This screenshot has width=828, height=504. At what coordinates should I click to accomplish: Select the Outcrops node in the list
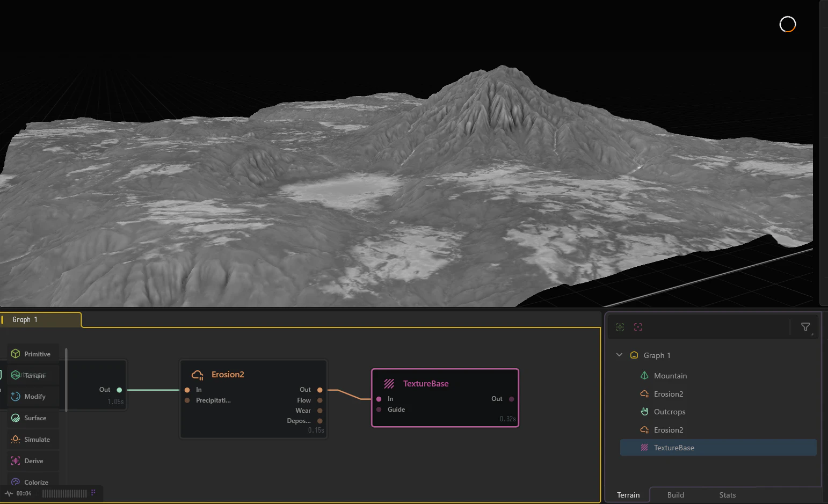click(x=718, y=412)
